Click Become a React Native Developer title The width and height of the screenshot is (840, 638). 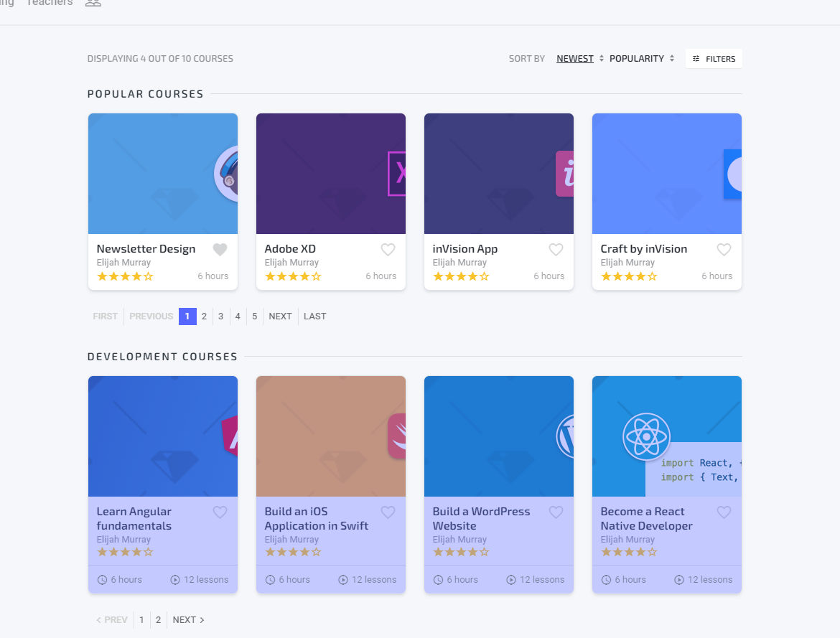click(646, 519)
